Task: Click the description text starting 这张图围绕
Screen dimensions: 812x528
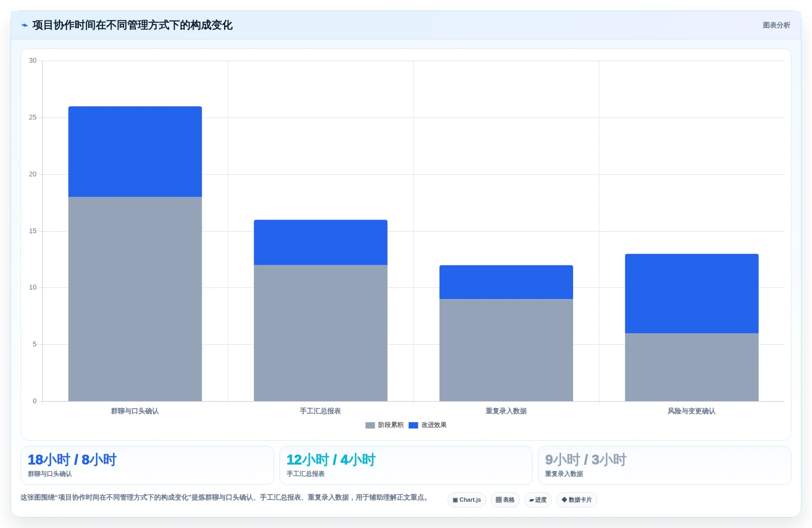Action: 226,497
